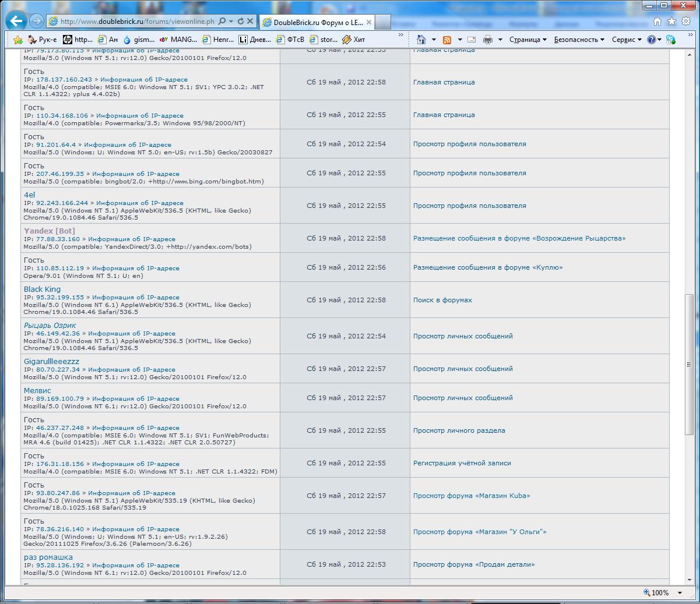Open Favorites star icon at top right
Screen dimensions: 700x604
(x=671, y=22)
